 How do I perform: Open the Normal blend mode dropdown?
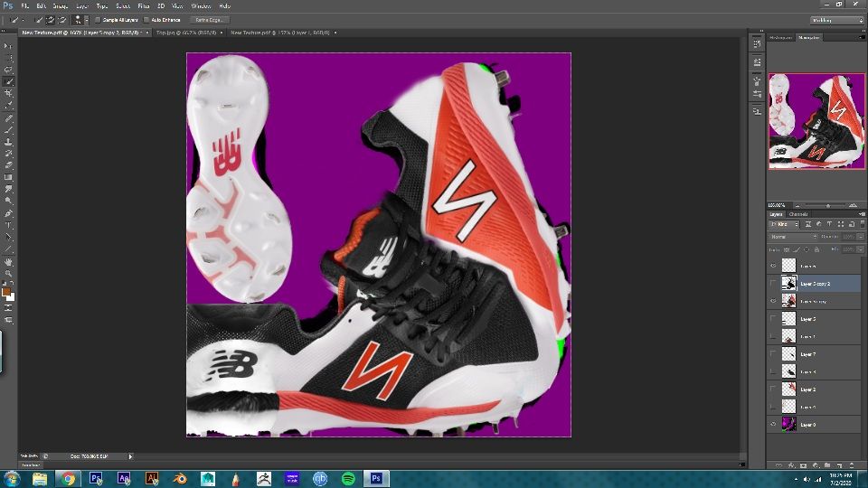(793, 237)
